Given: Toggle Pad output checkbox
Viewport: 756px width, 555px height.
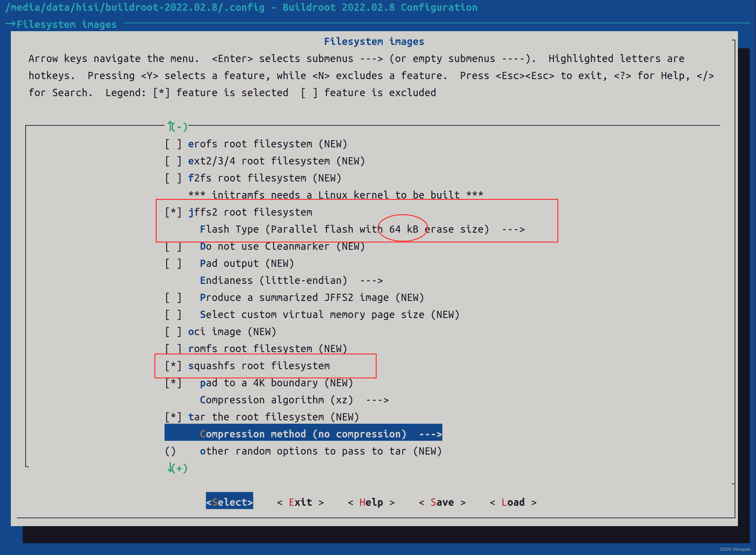Looking at the screenshot, I should click(173, 264).
